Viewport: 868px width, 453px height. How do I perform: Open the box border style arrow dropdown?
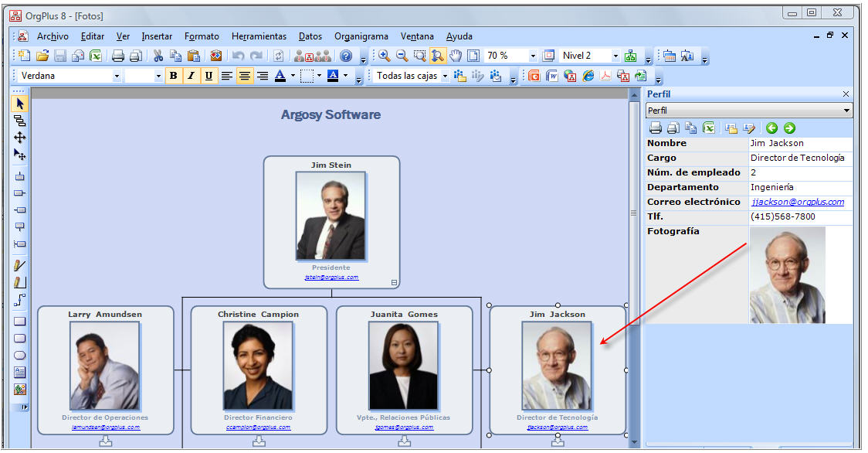319,76
